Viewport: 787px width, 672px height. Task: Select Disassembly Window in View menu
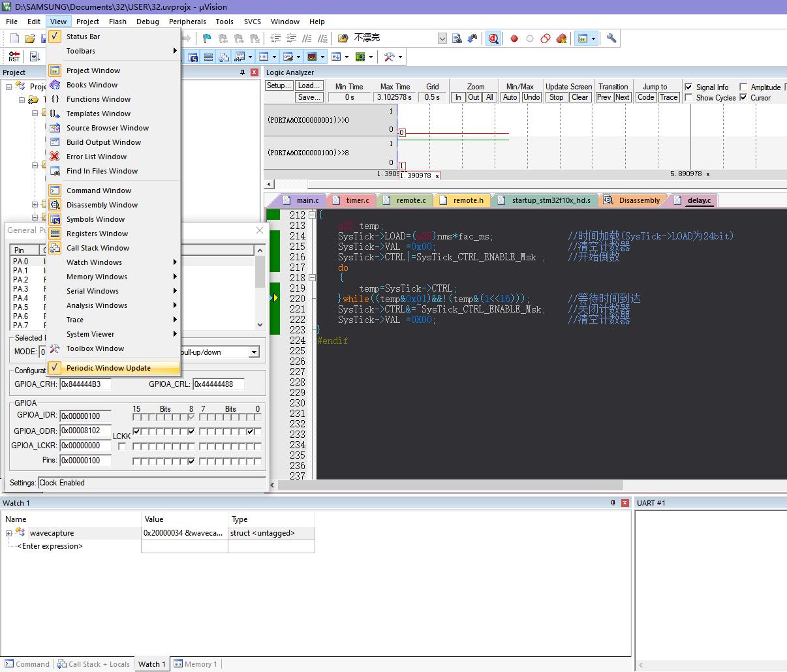pos(102,205)
